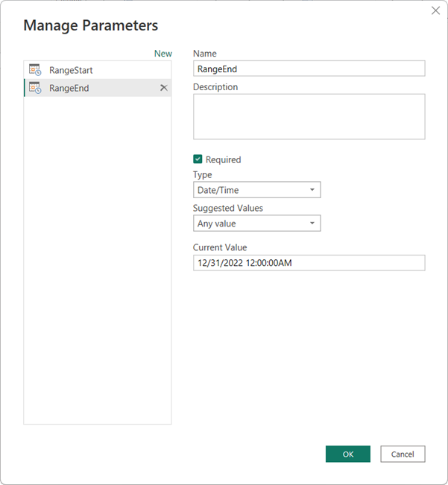Open the Suggested Values dropdown
Image resolution: width=448 pixels, height=485 pixels.
click(256, 224)
